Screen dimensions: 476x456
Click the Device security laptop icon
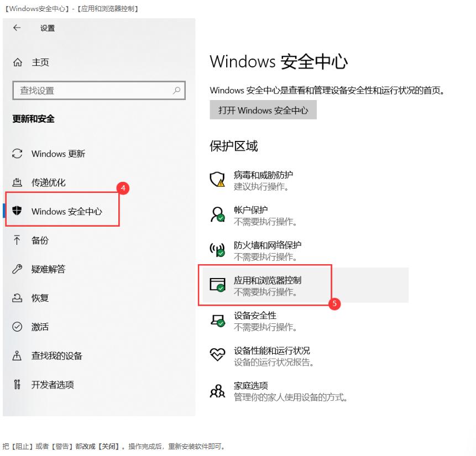[x=217, y=320]
